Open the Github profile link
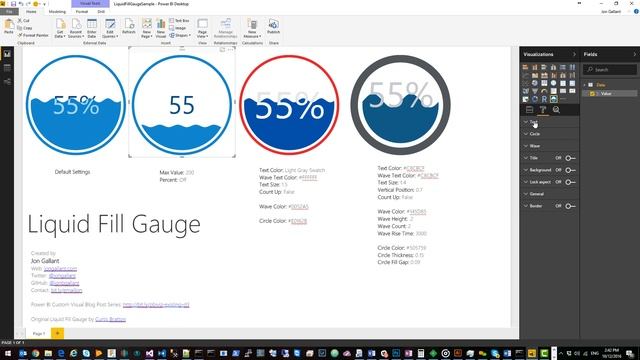This screenshot has height=360, width=640. point(64,283)
